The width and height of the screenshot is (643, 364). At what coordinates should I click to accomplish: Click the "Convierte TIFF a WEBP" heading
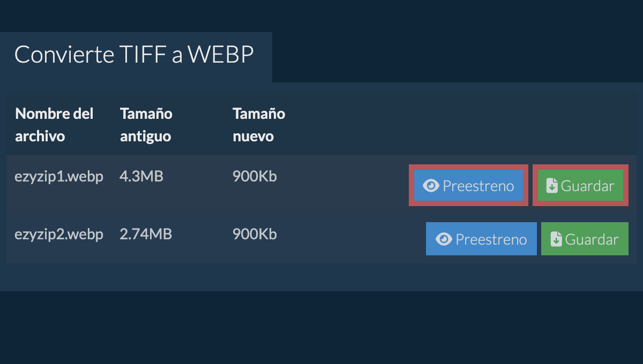click(134, 55)
